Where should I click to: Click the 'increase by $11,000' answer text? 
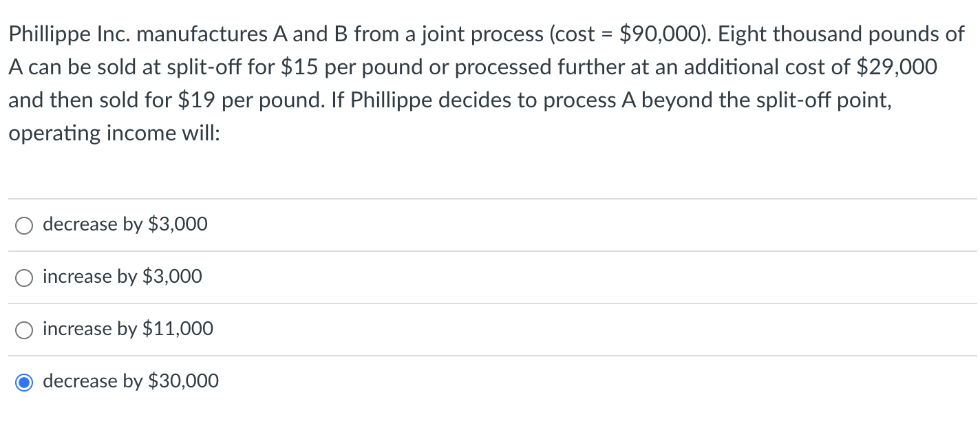pos(128,328)
